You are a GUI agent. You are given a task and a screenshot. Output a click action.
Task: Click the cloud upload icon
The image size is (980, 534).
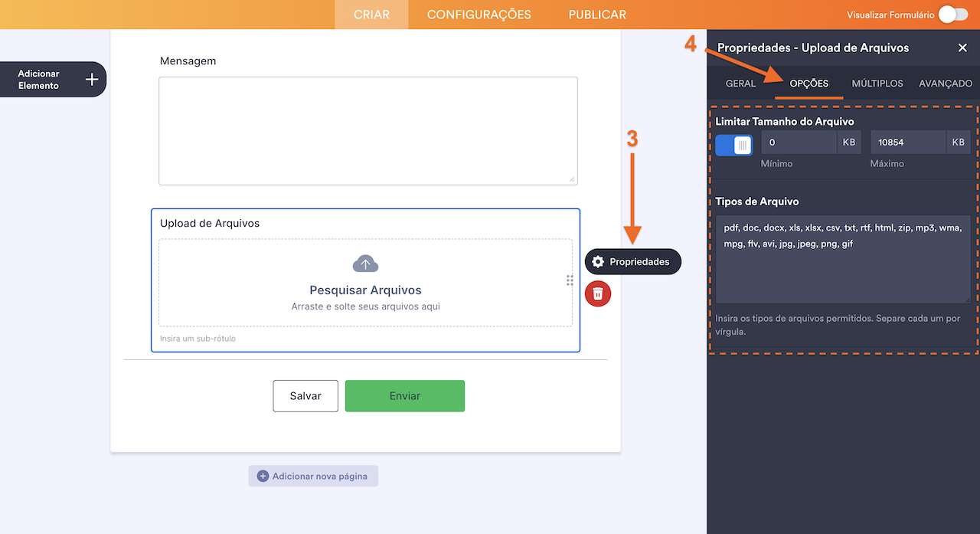coord(365,264)
